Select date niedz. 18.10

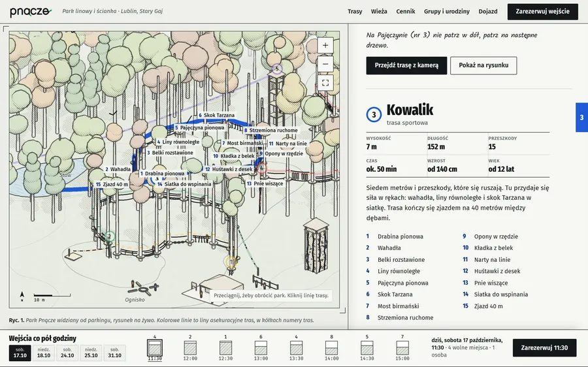44,353
